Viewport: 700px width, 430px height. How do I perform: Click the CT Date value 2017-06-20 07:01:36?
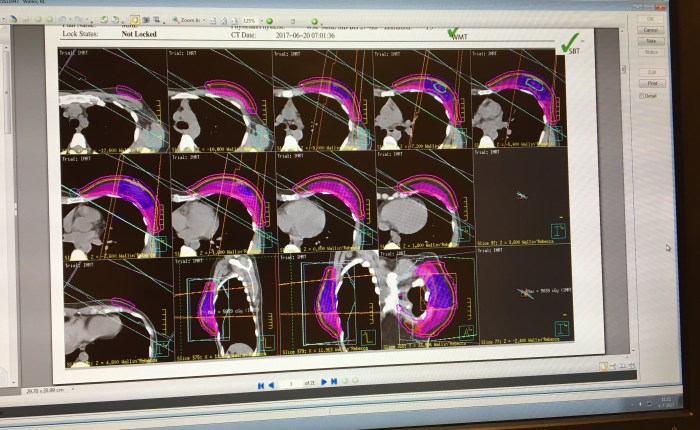click(x=305, y=35)
